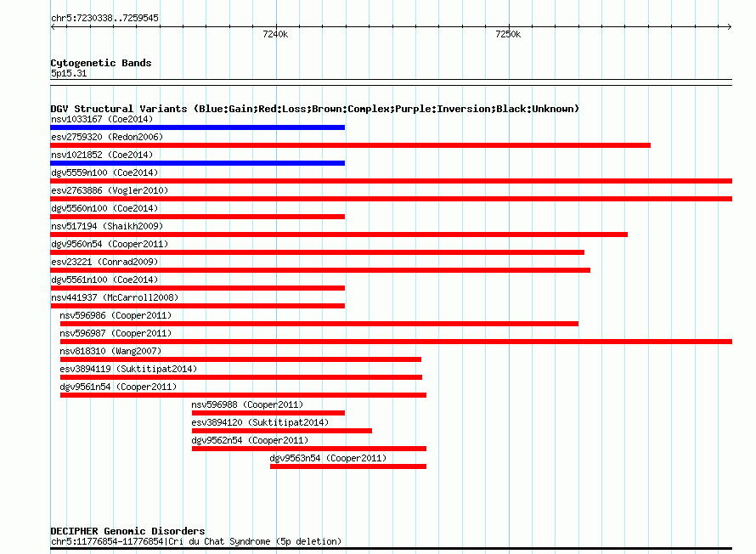This screenshot has height=554, width=756.
Task: Select the nsv1033167 (Coe2014) label
Action: point(102,119)
